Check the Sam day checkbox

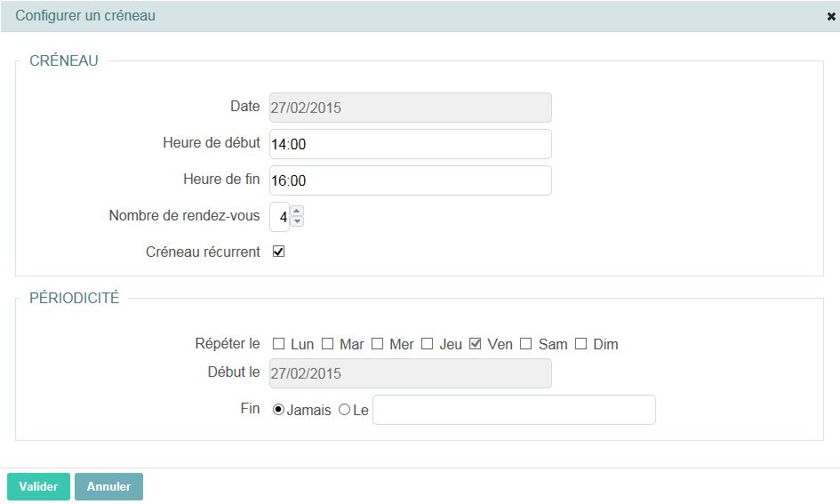[x=526, y=344]
